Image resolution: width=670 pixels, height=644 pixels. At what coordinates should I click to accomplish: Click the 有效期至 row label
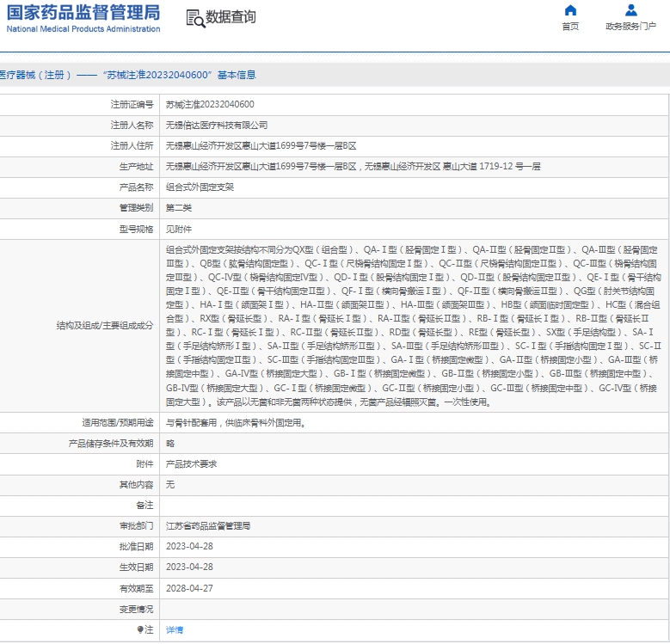tap(136, 588)
